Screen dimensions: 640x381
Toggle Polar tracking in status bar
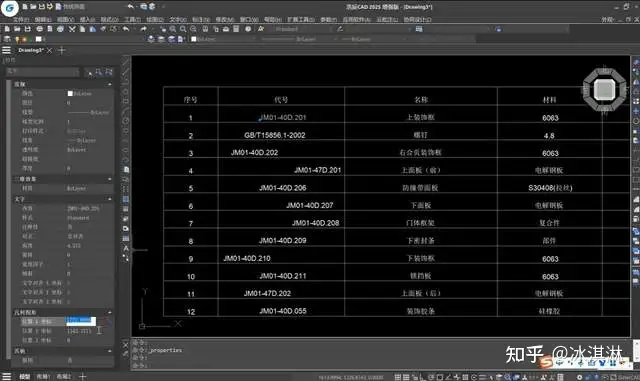coord(432,377)
